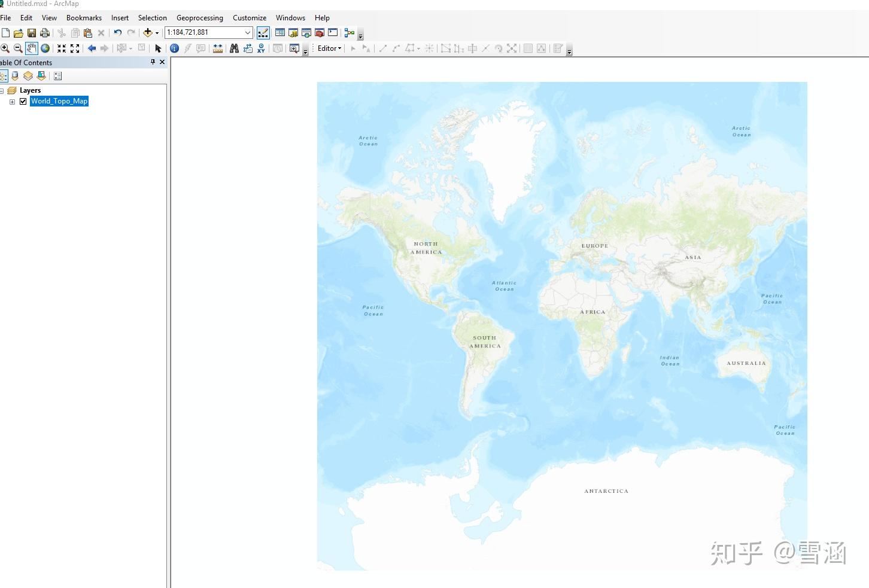Close the Table Of Contents panel

click(x=162, y=62)
